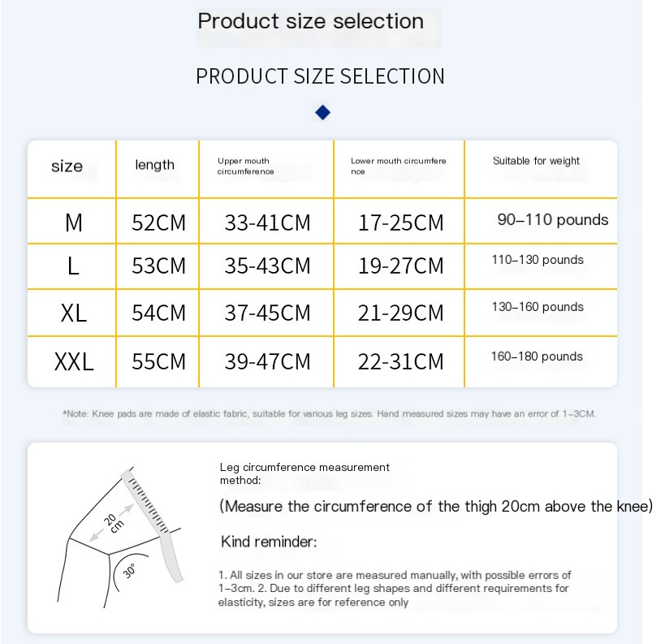Click the 'Suitable for weight' column header

(536, 161)
